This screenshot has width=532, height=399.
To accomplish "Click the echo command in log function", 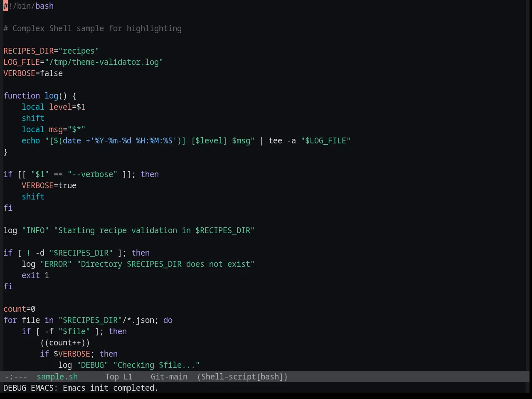I will tap(31, 140).
